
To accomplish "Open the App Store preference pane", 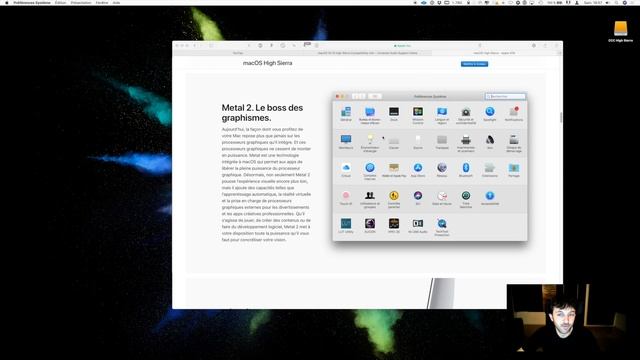I will [x=418, y=170].
